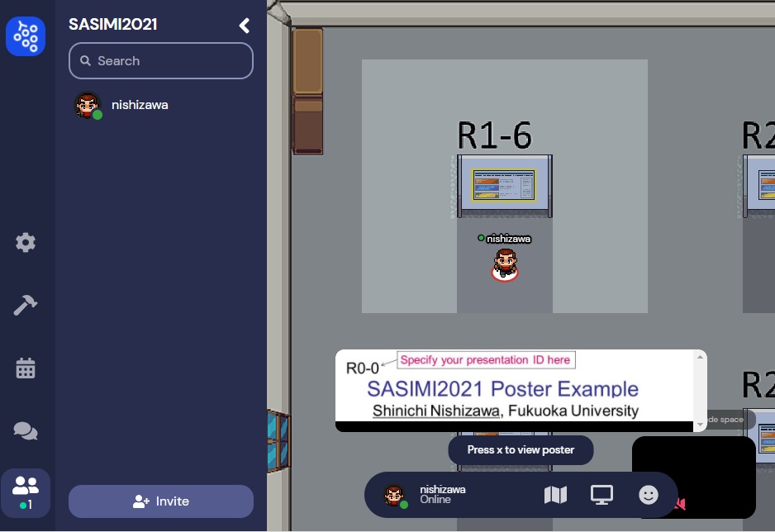Screen dimensions: 775x532
Task: Click the poster preview scrollbar down arrow
Action: [x=700, y=425]
